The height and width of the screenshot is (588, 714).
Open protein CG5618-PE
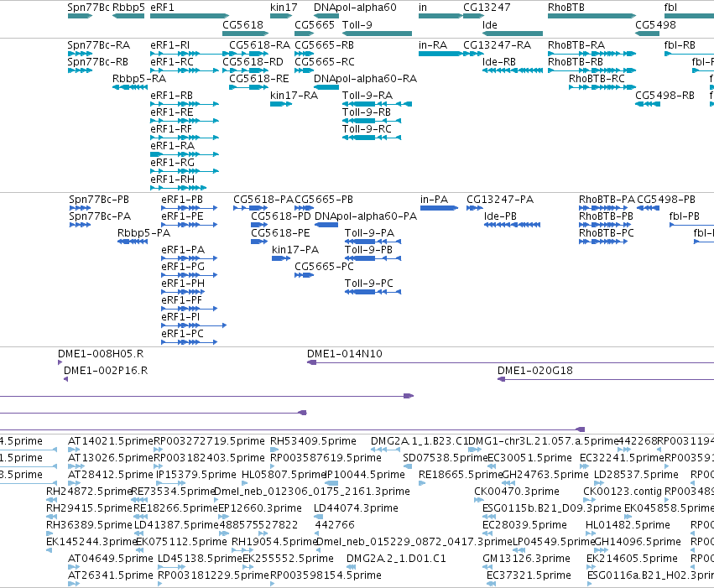click(x=280, y=233)
